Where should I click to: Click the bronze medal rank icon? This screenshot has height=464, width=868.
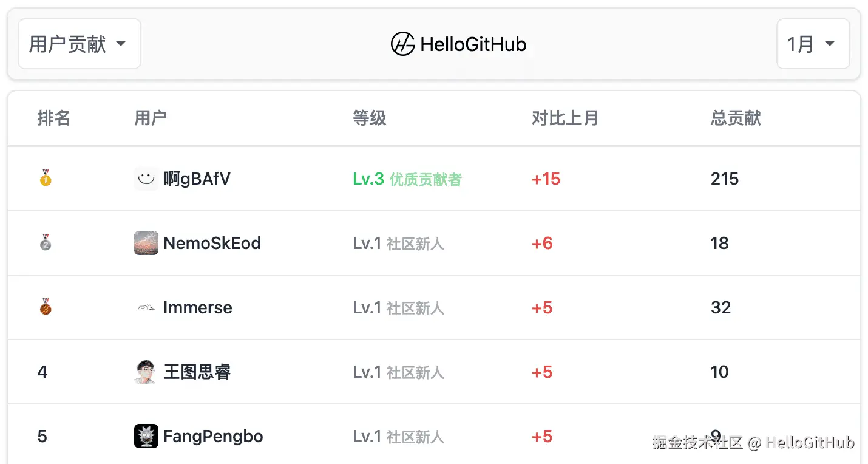coord(46,307)
